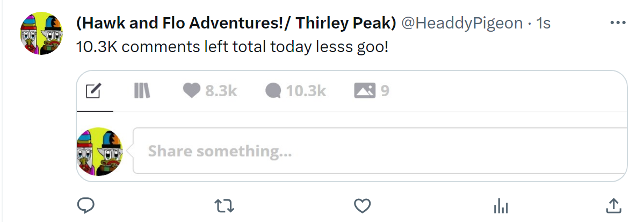The image size is (644, 222).
Task: Open the share menu for this tweet
Action: (x=613, y=205)
